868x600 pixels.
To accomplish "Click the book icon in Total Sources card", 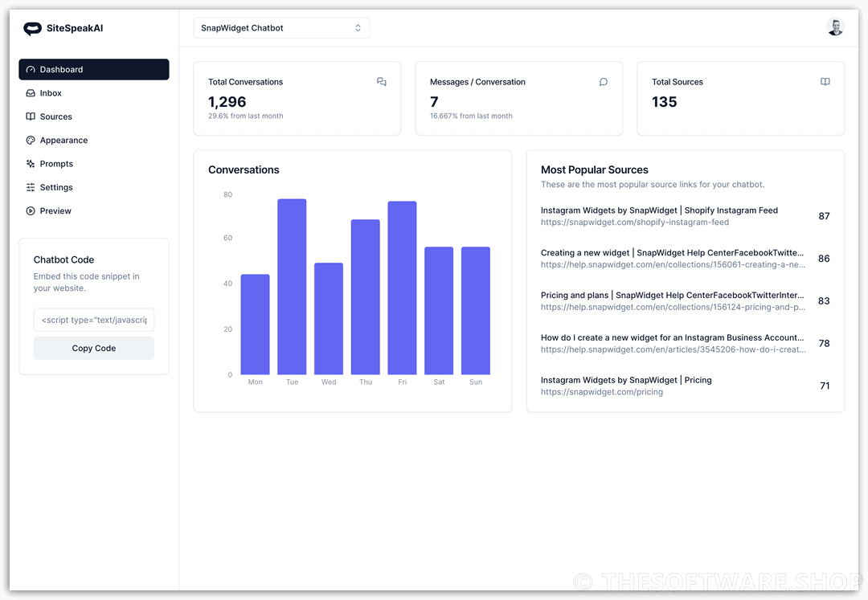I will click(825, 82).
